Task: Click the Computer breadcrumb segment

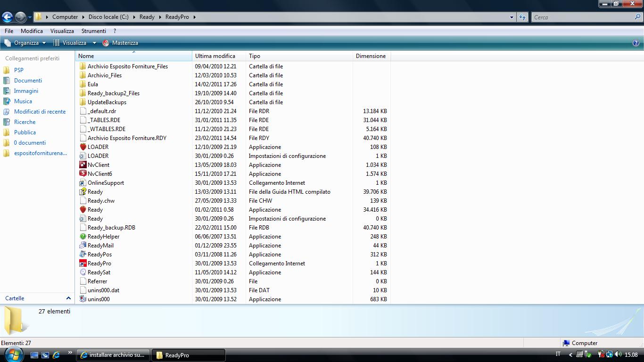Action: point(65,17)
